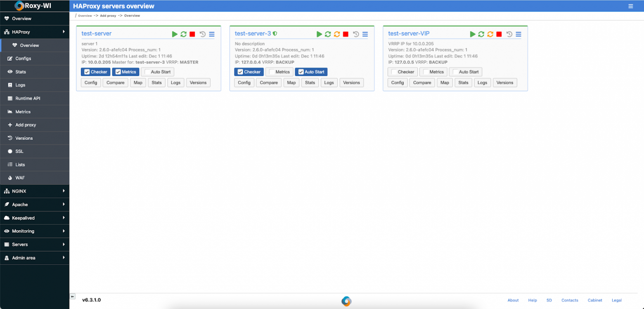Image resolution: width=644 pixels, height=309 pixels.
Task: Click the version text v6.3.1.0
Action: point(91,300)
